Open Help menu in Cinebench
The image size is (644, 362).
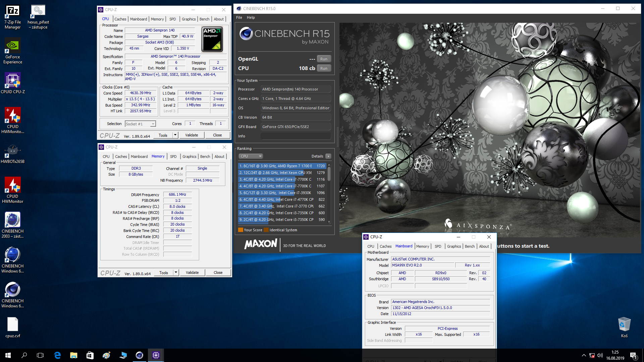(251, 17)
